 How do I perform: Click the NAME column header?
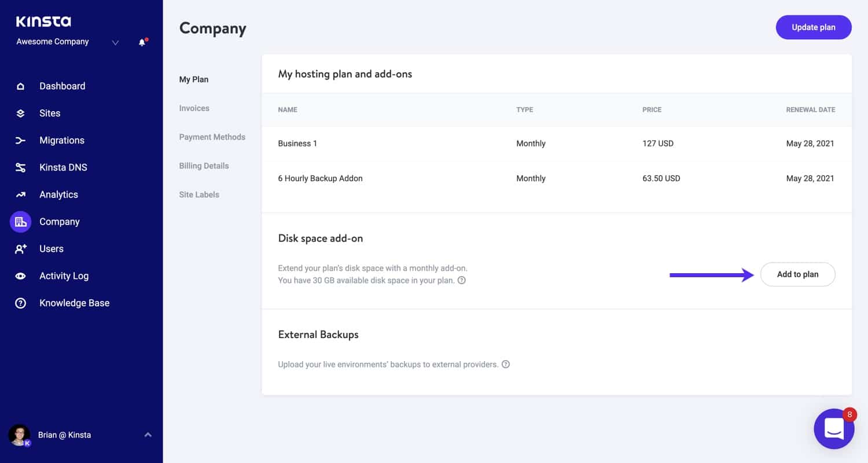click(288, 109)
